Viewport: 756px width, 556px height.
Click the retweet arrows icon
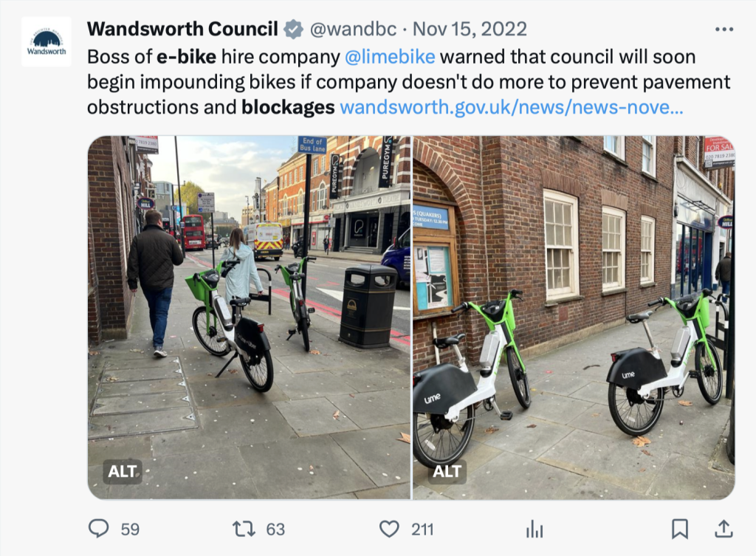click(244, 529)
